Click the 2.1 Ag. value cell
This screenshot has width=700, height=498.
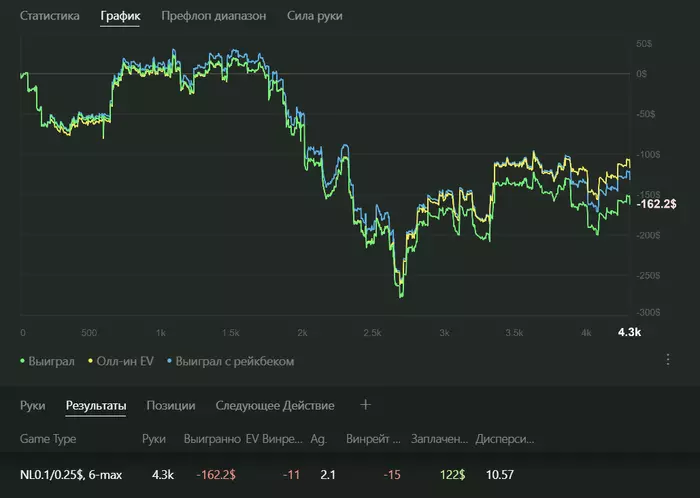[x=328, y=474]
